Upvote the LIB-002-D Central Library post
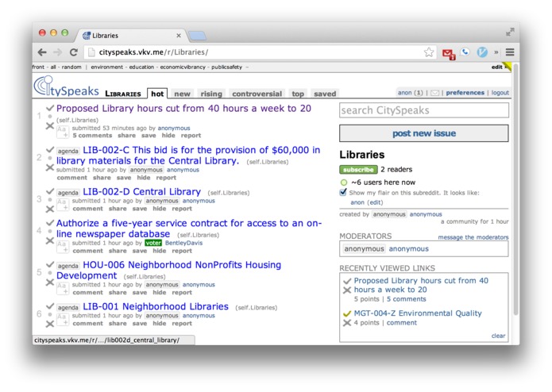 click(50, 191)
